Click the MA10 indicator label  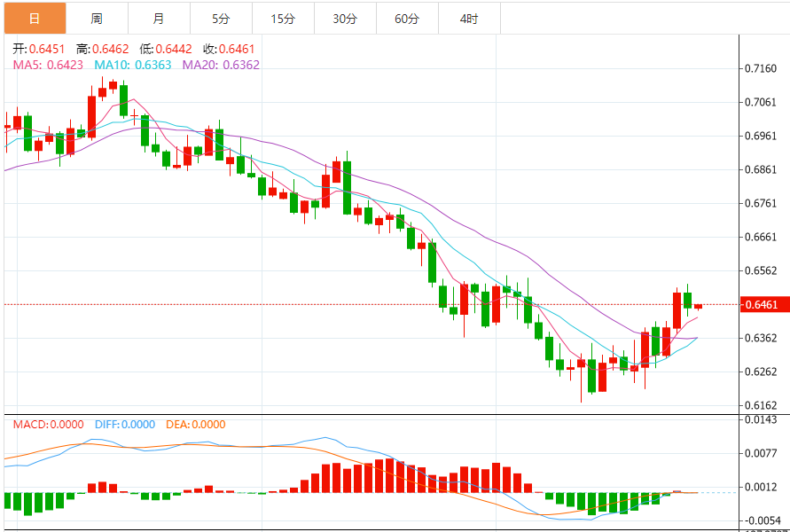click(133, 65)
